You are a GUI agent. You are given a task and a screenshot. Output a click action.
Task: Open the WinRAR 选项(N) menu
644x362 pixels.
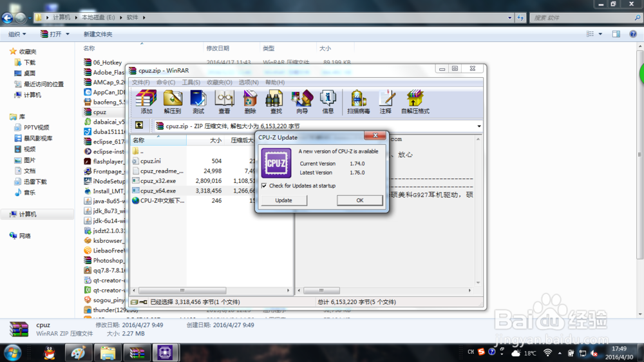(x=249, y=82)
